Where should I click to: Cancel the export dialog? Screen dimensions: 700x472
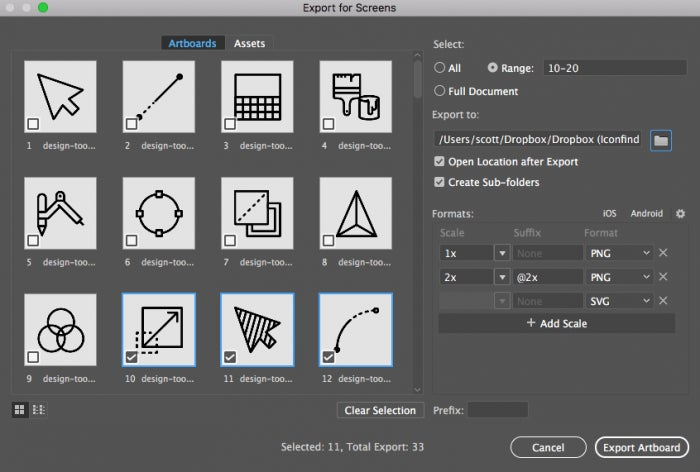click(548, 447)
